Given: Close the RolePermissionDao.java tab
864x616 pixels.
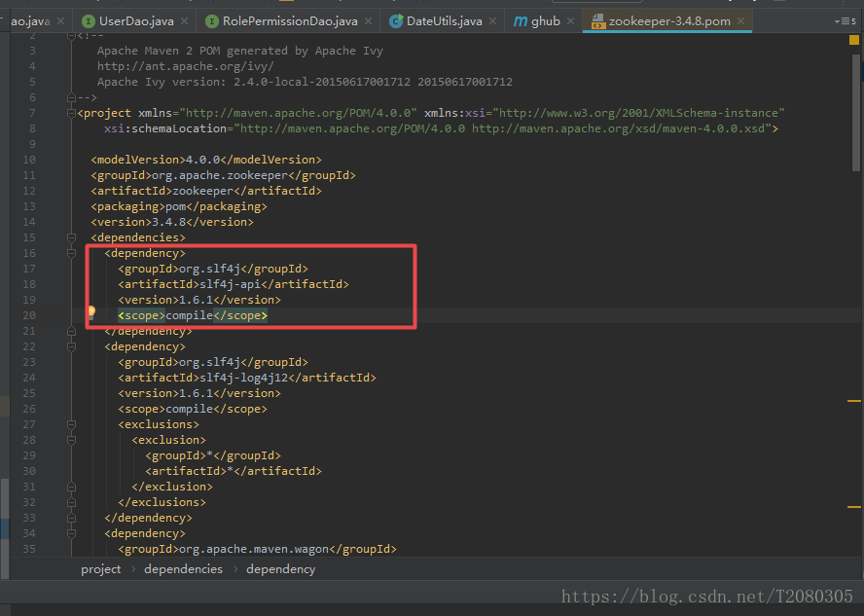Looking at the screenshot, I should click(x=368, y=21).
